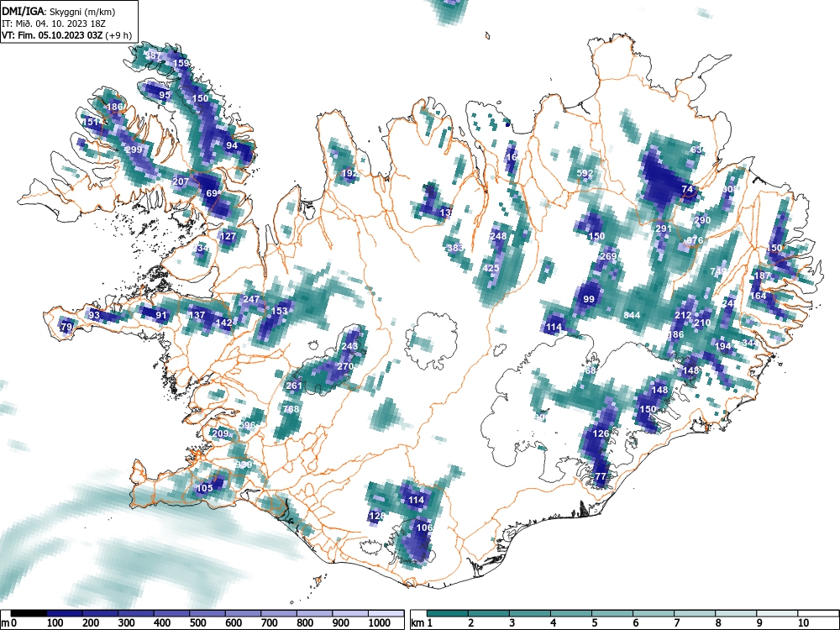Click the visibility value '142' on the map

tap(223, 323)
